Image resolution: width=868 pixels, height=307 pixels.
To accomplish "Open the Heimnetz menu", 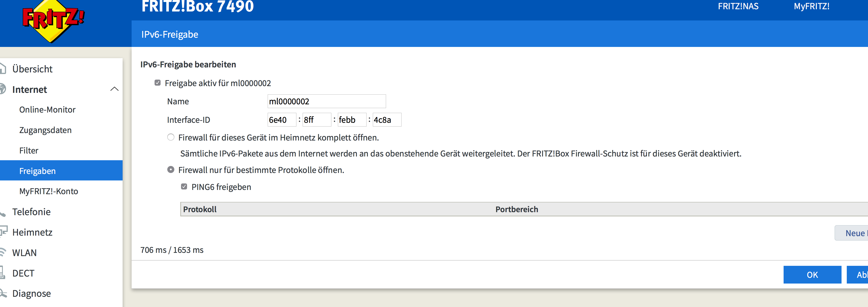I will [32, 232].
